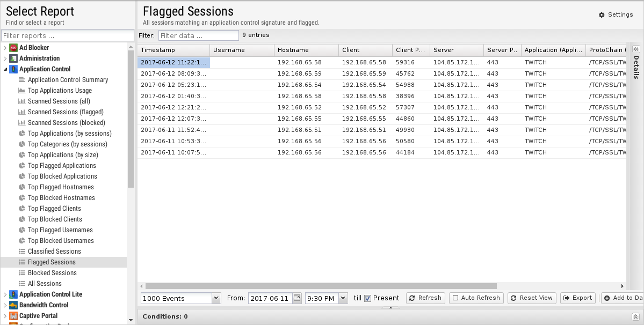Focus the Filter data input field
The height and width of the screenshot is (325, 644).
tap(198, 35)
